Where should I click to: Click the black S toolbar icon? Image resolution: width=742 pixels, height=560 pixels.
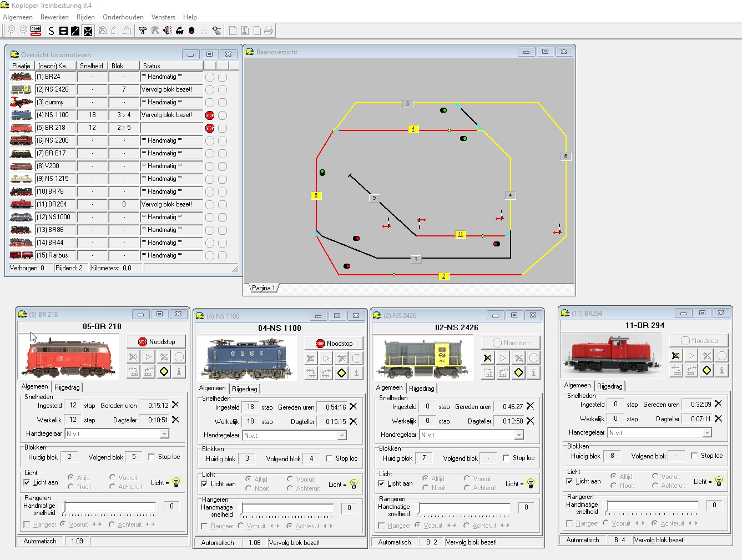[52, 31]
